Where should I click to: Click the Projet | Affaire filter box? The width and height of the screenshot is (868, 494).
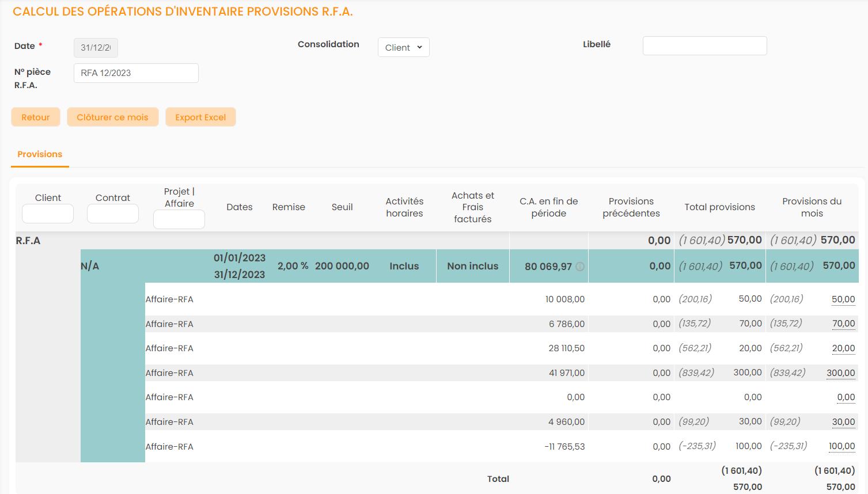click(x=179, y=219)
